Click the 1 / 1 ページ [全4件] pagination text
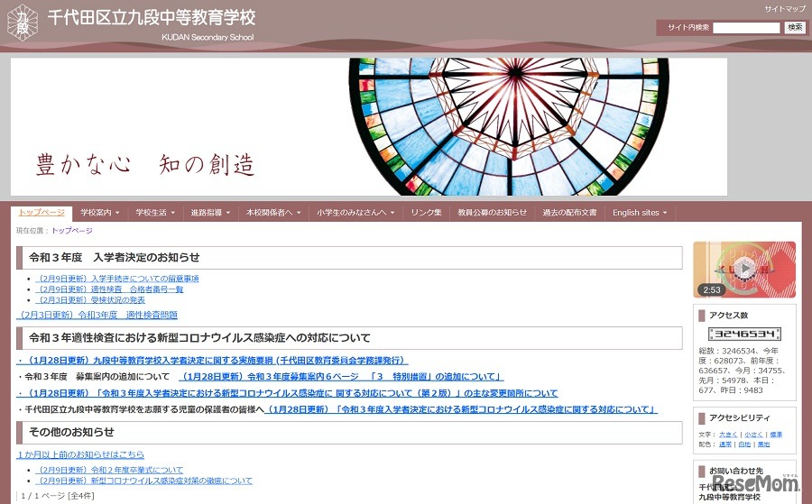 point(58,496)
